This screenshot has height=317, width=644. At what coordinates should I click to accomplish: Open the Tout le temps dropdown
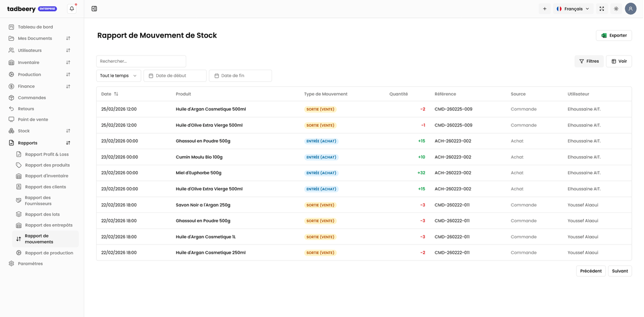point(119,76)
